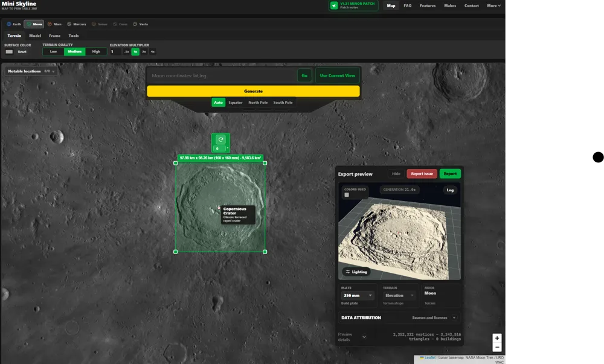The image size is (604, 364).
Task: Switch to the Tools tab
Action: 74,36
